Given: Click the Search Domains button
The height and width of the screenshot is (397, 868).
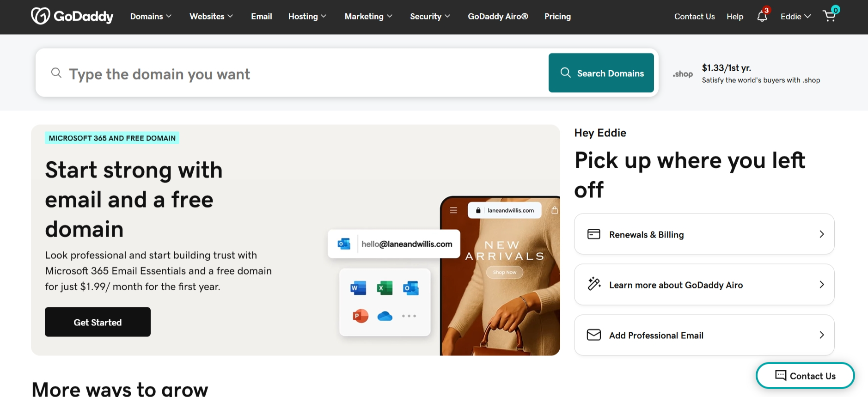Looking at the screenshot, I should click(x=601, y=73).
